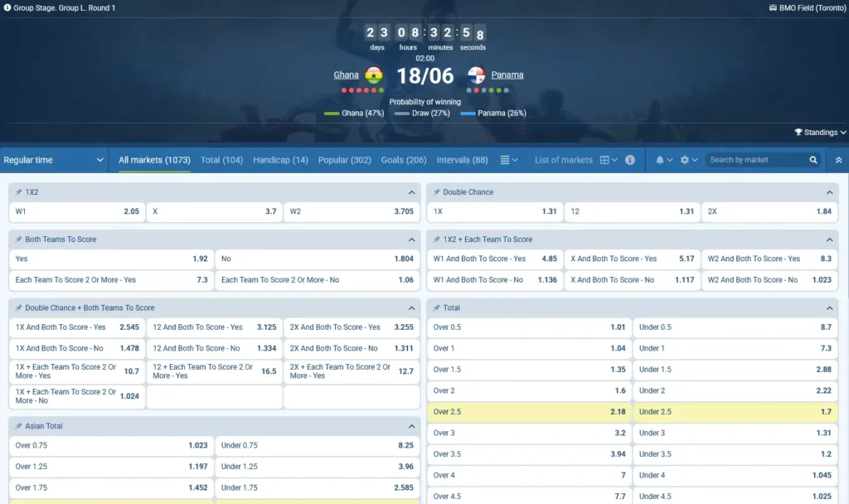Pin the Total market
This screenshot has height=504, width=849.
(436, 308)
